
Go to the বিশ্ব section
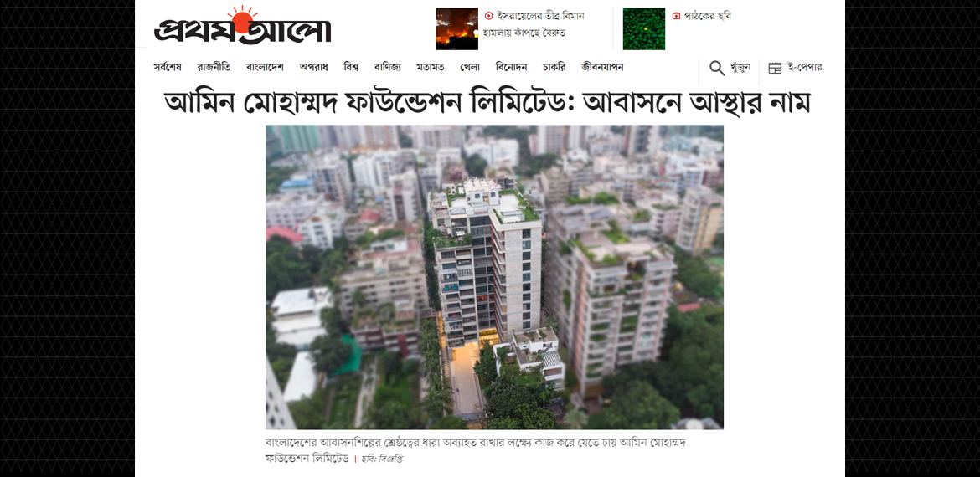tap(351, 68)
